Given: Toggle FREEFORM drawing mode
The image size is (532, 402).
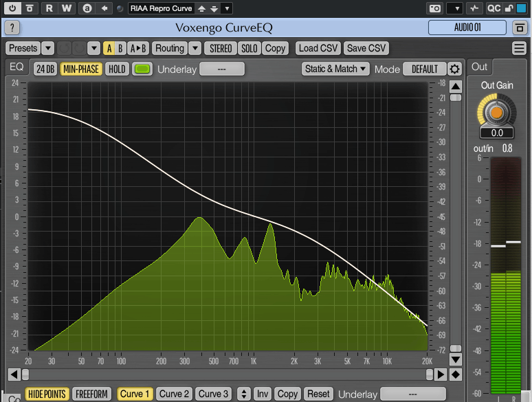Looking at the screenshot, I should click(x=91, y=394).
